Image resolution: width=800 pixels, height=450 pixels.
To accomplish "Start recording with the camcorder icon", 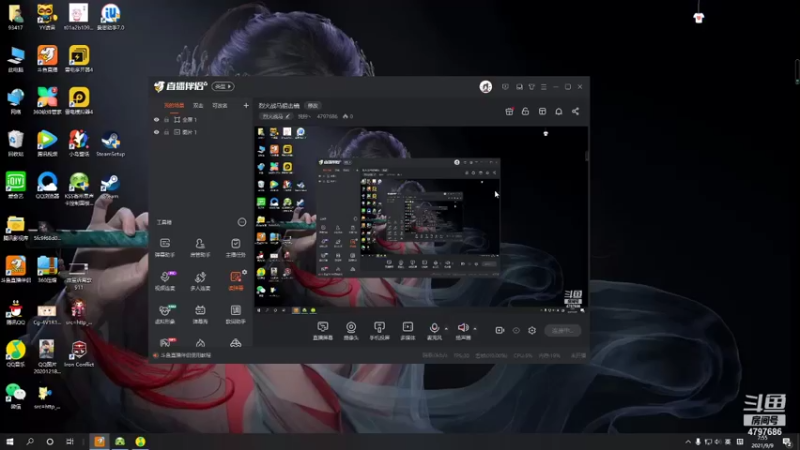I will pos(499,331).
